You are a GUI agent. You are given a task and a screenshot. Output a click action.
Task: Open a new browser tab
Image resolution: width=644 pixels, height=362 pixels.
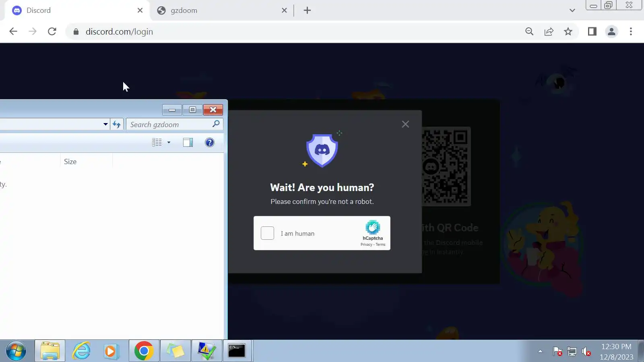pyautogui.click(x=307, y=10)
